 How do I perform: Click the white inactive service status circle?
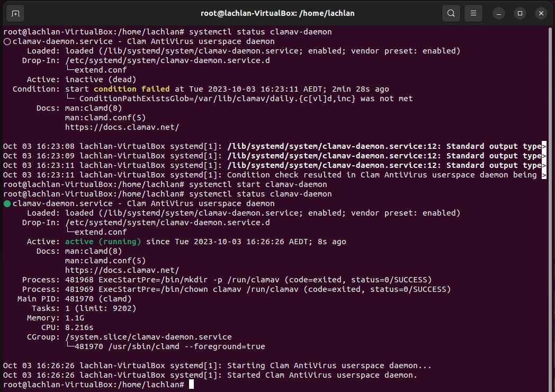[x=6, y=41]
